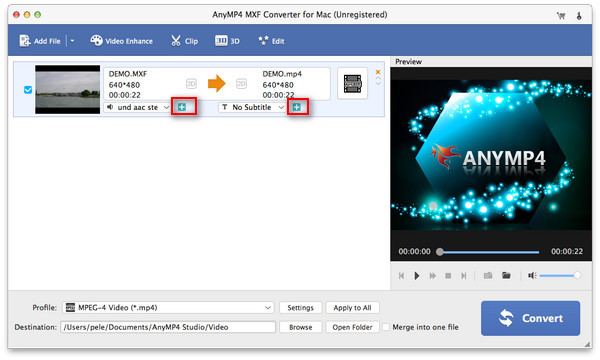This screenshot has width=600, height=360.
Task: Open the Profile MPEG-4 Video dropdown
Action: (x=168, y=308)
